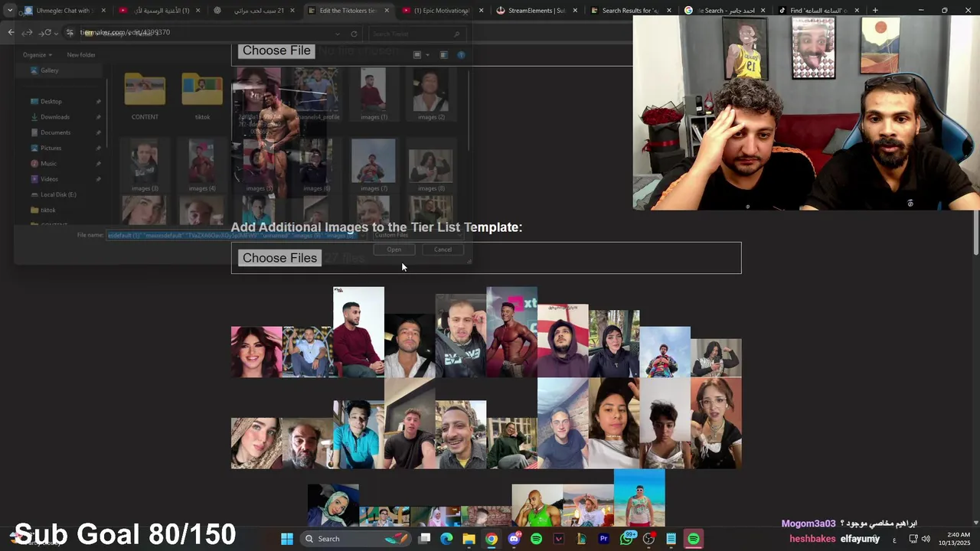Open the Windows Start menu
Viewport: 980px width, 551px height.
pyautogui.click(x=287, y=539)
